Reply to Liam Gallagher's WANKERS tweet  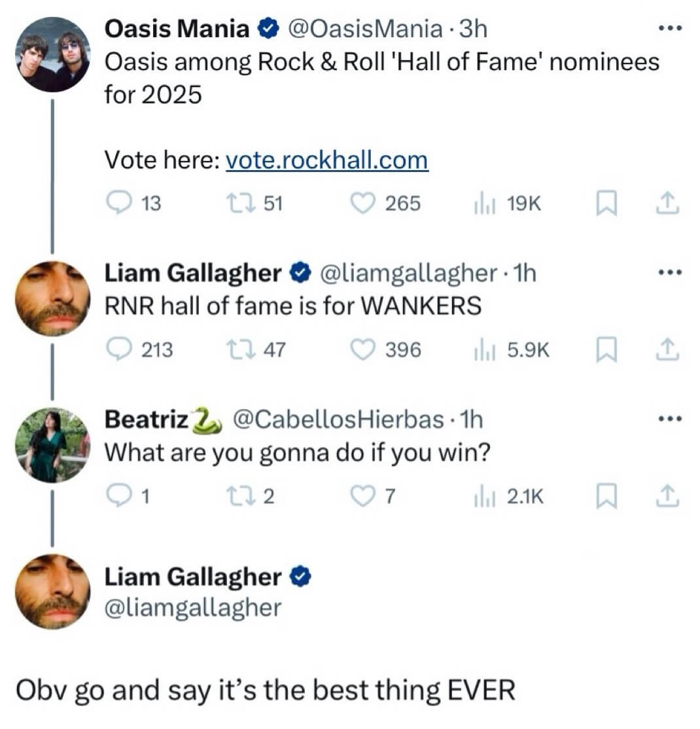pos(119,351)
